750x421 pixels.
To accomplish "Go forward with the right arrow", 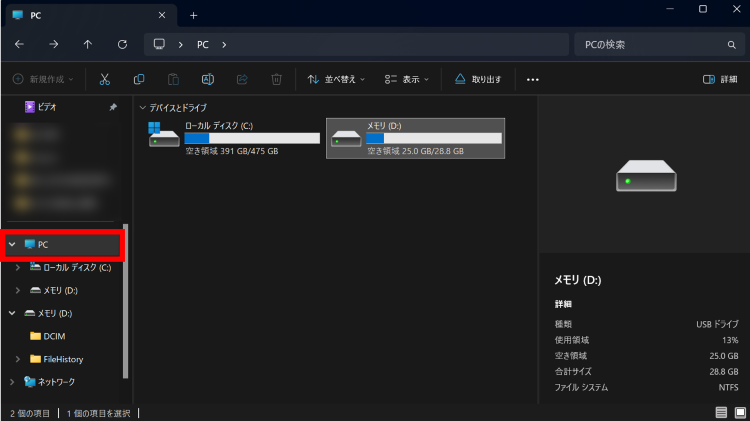I will 54,44.
